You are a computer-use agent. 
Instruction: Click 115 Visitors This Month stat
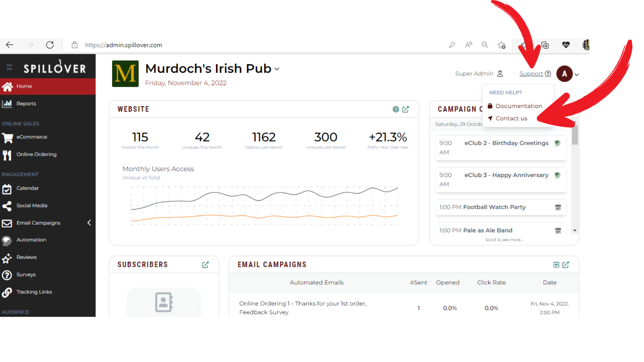140,140
